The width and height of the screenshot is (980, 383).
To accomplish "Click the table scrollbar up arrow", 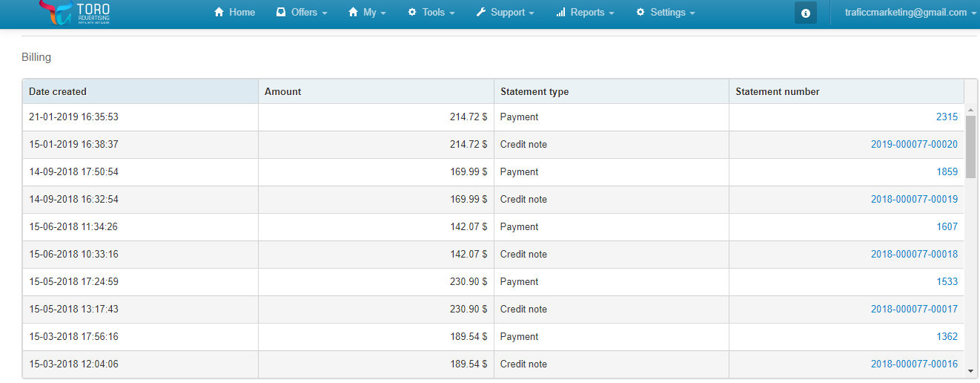I will (970, 110).
